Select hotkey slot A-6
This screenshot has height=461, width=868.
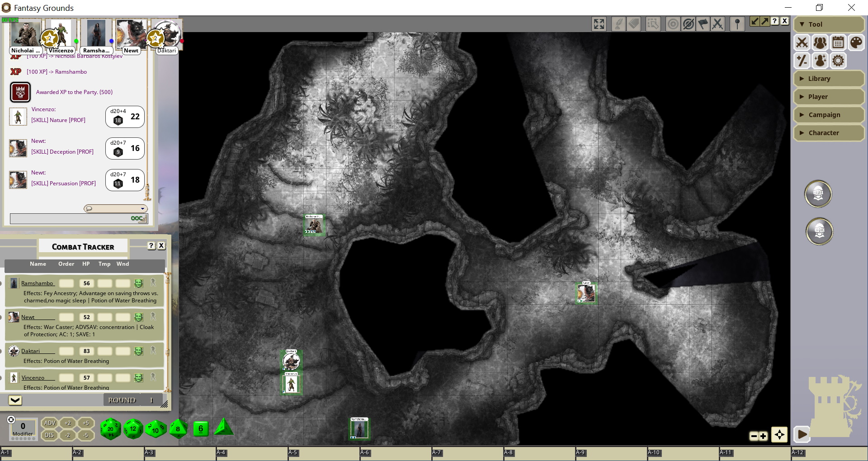tap(396, 454)
